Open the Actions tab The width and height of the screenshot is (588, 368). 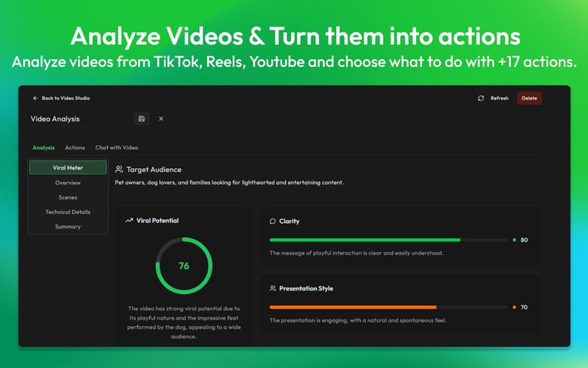pyautogui.click(x=75, y=148)
